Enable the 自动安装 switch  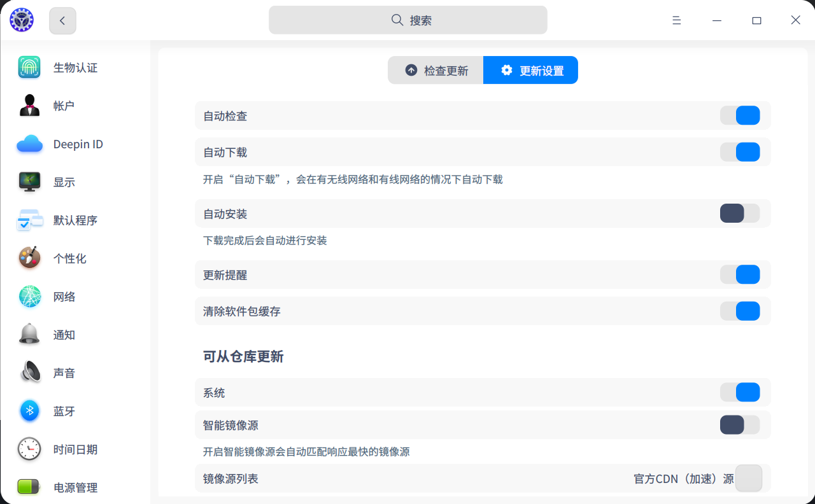pyautogui.click(x=740, y=213)
